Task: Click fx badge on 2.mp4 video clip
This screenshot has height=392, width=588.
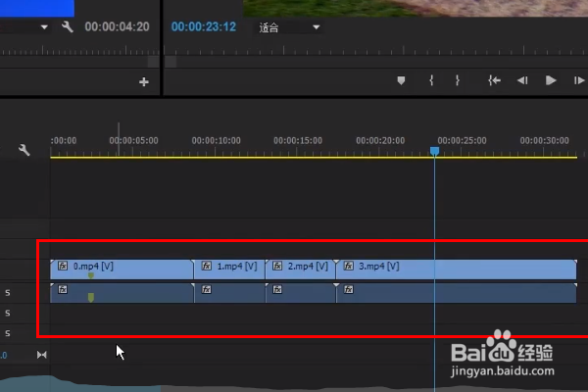Action: [277, 266]
